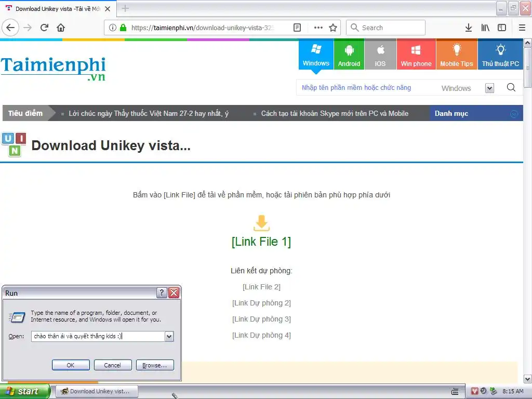Click the red V tray icon
Image resolution: width=532 pixels, height=399 pixels.
coord(474,391)
